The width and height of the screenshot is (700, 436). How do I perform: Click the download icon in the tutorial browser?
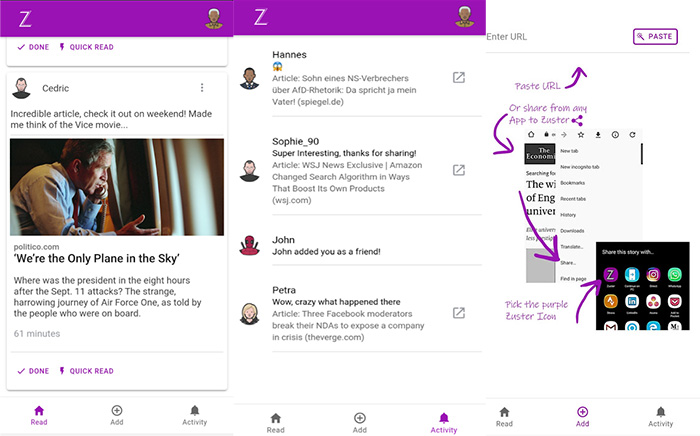pos(598,134)
